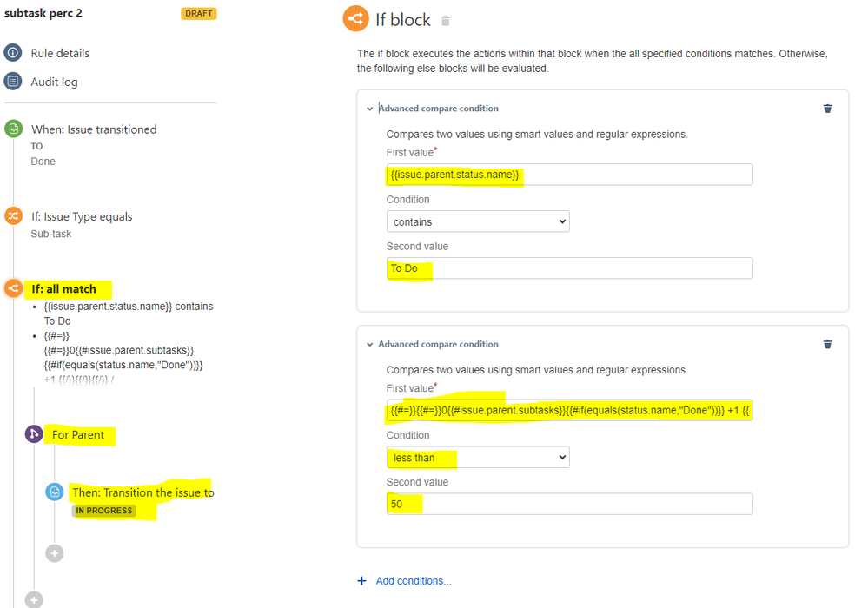
Task: Select the 'If: all match' component
Action: point(63,288)
